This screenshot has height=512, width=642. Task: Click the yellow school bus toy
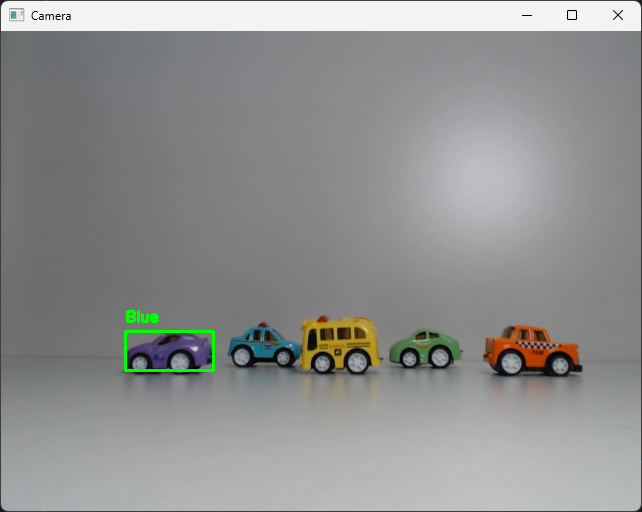click(x=341, y=345)
